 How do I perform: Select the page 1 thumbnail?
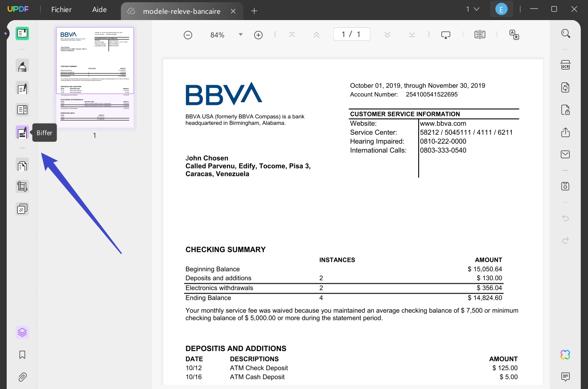point(95,77)
